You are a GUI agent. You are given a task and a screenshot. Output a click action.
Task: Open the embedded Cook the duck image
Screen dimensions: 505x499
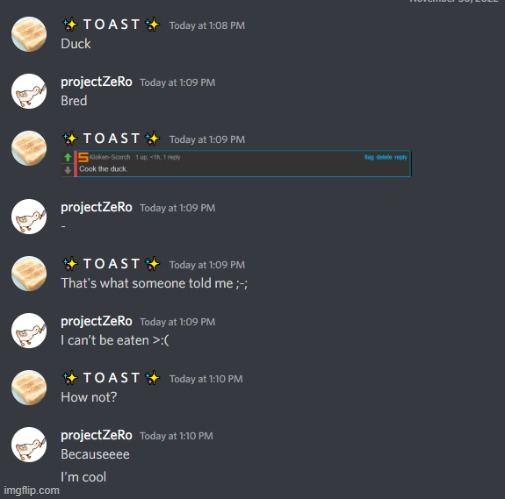[236, 164]
